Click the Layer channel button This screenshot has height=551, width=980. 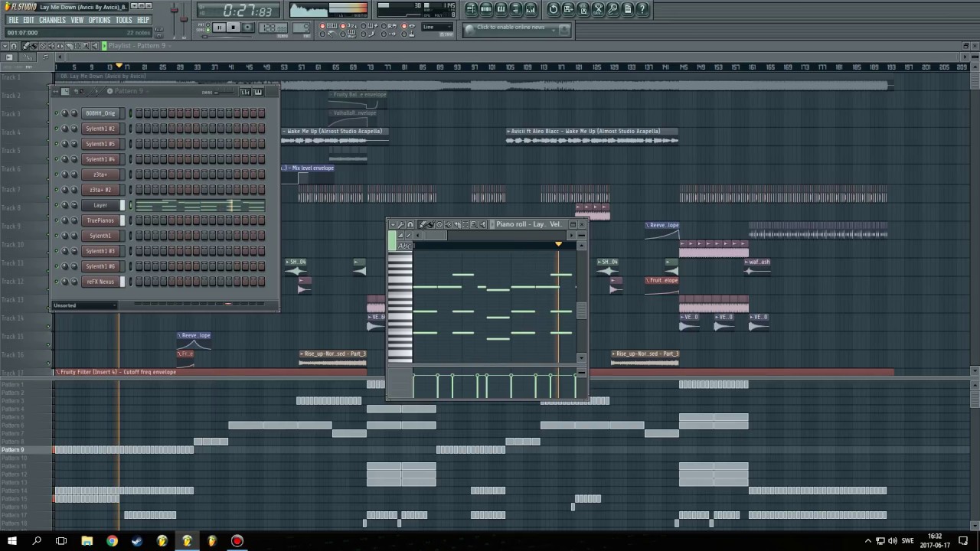(x=100, y=205)
